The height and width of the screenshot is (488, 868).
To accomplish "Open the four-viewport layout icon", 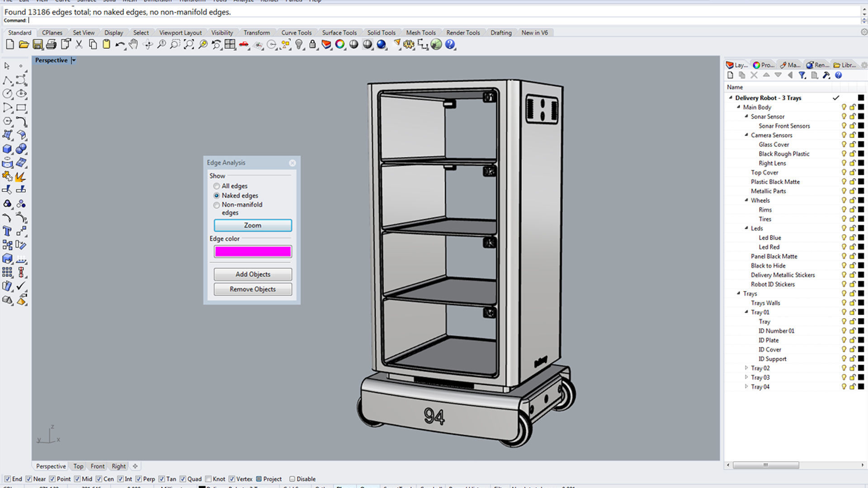I will click(230, 44).
